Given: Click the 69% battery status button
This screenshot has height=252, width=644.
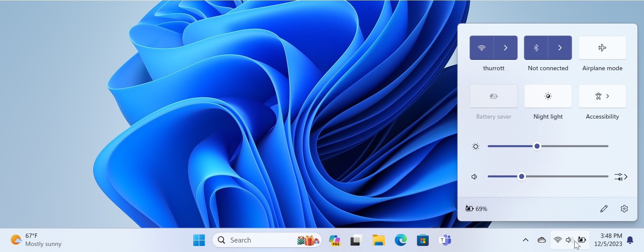Looking at the screenshot, I should coord(476,209).
